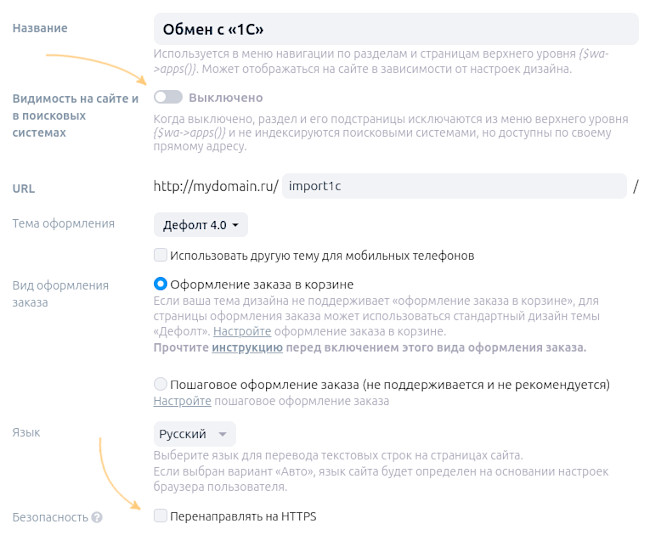Click the Название field label
This screenshot has height=541, width=650.
pyautogui.click(x=40, y=28)
